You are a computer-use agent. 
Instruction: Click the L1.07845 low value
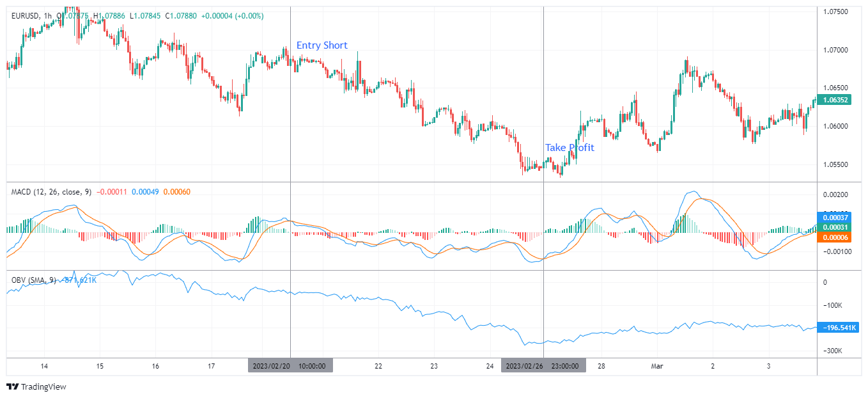(x=146, y=15)
